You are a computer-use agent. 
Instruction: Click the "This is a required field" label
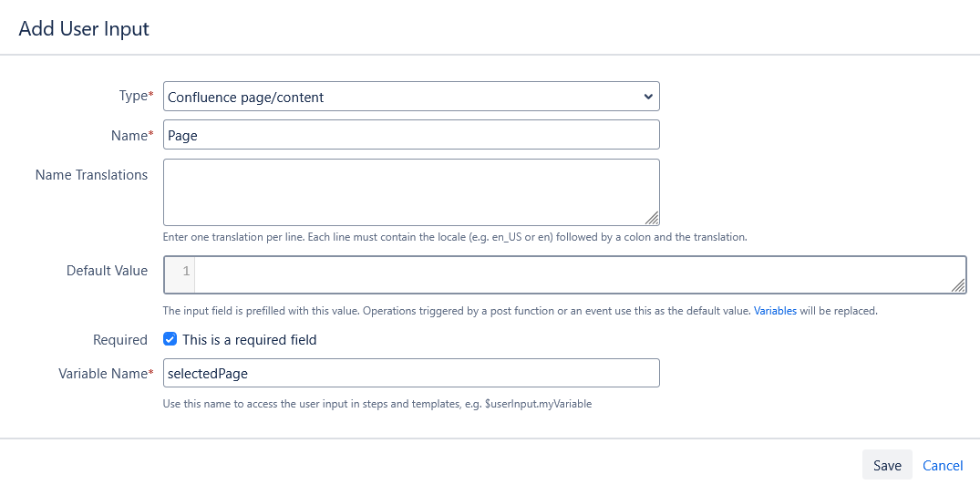[x=250, y=340]
